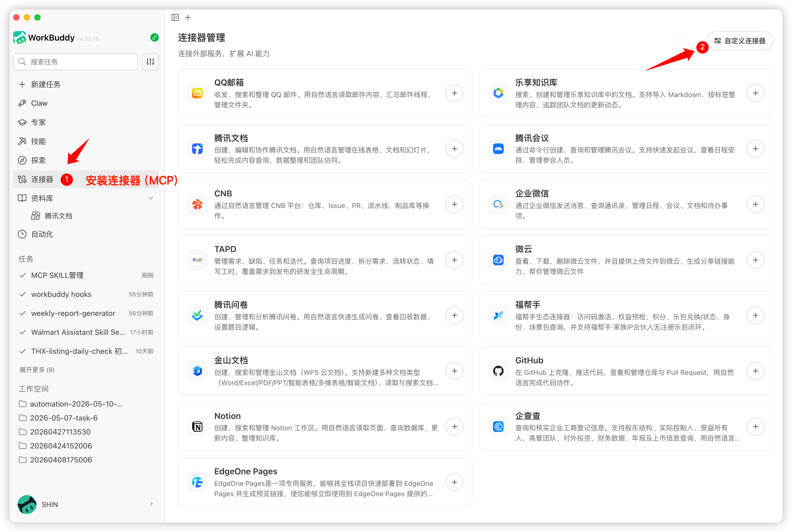
Task: Open task Walmart Assistant Skill Se...
Action: [86, 332]
